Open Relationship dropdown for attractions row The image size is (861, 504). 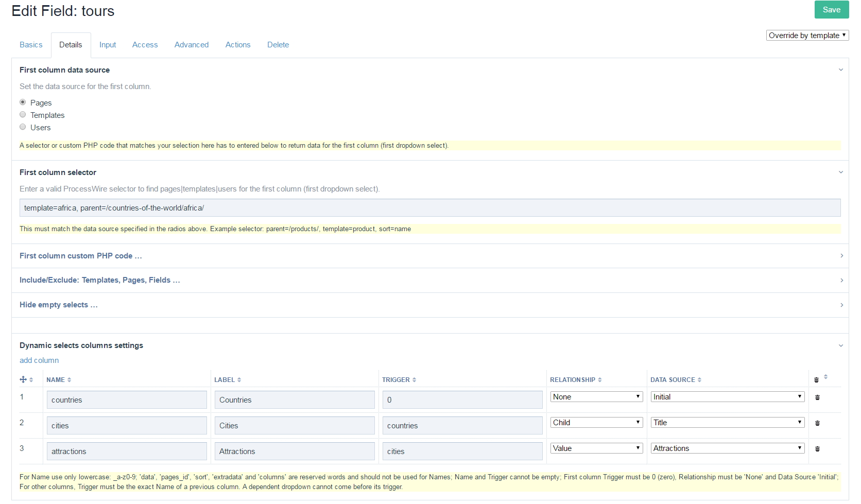(x=596, y=448)
